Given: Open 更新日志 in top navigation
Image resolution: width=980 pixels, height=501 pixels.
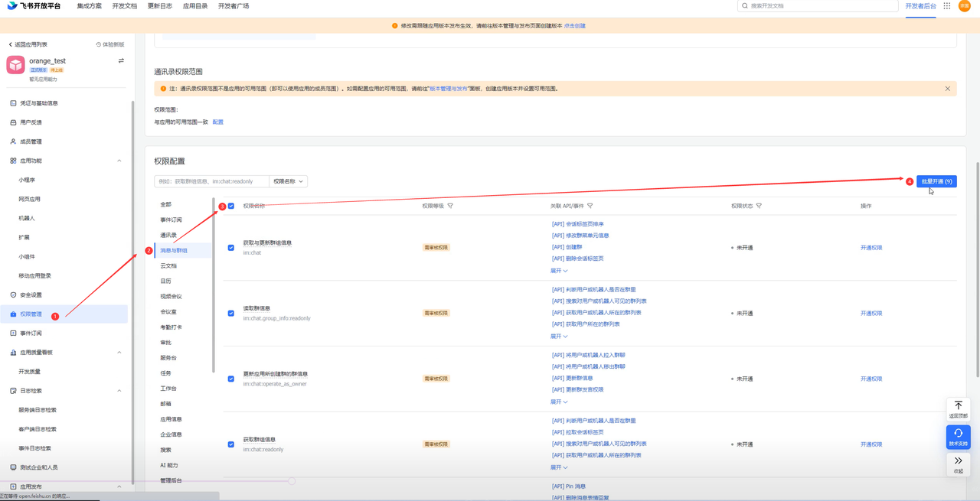Looking at the screenshot, I should pyautogui.click(x=160, y=6).
